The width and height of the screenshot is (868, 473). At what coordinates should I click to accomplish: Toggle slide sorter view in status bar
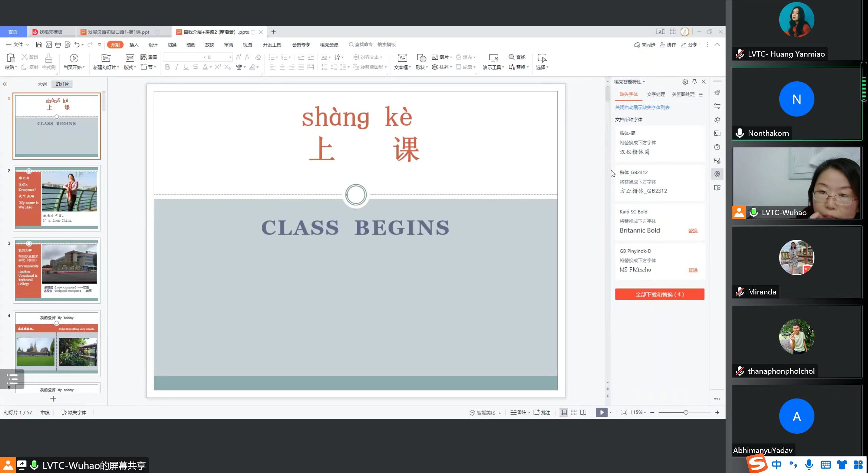pyautogui.click(x=574, y=412)
